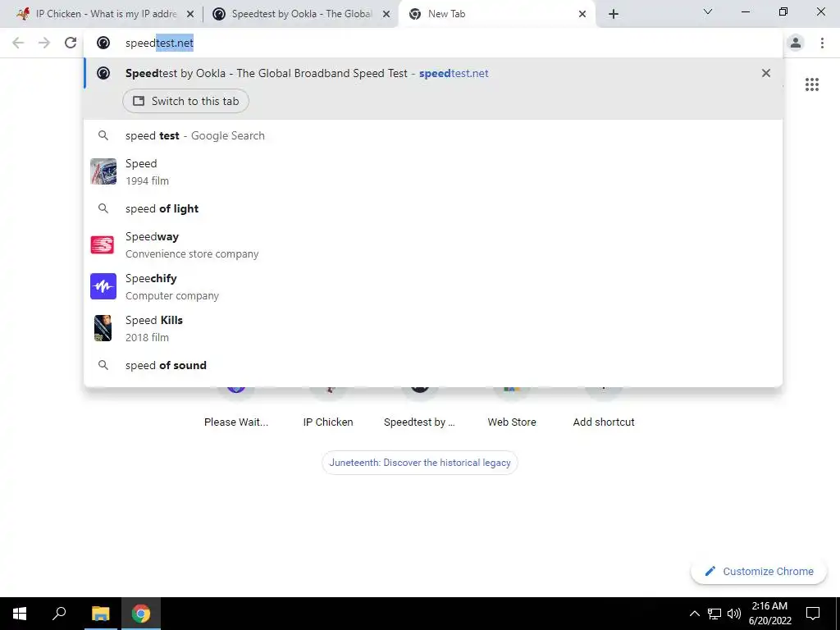Close the Speedtest by Ookla tab

(x=386, y=15)
